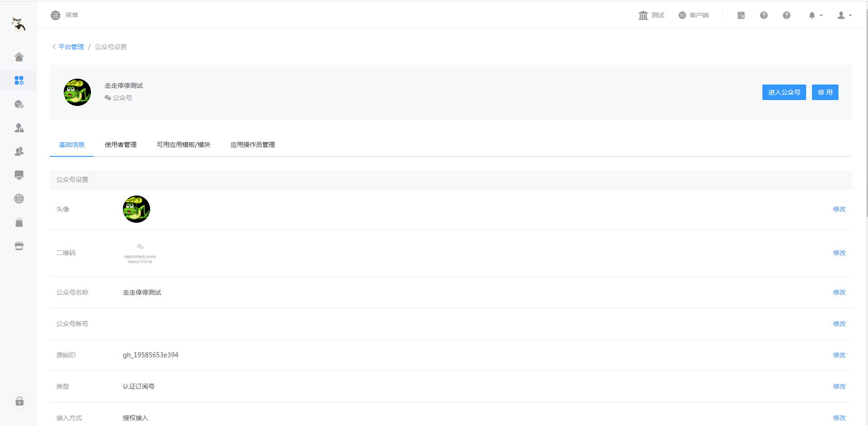Image resolution: width=868 pixels, height=426 pixels.
Task: Click the avatar thumbnail in 头像 row
Action: tap(136, 209)
